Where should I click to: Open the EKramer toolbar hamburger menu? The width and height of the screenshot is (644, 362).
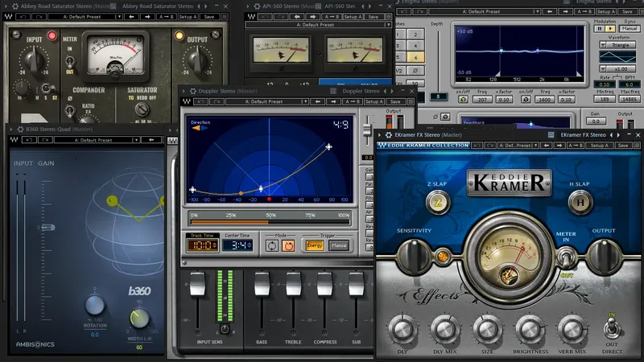(637, 146)
